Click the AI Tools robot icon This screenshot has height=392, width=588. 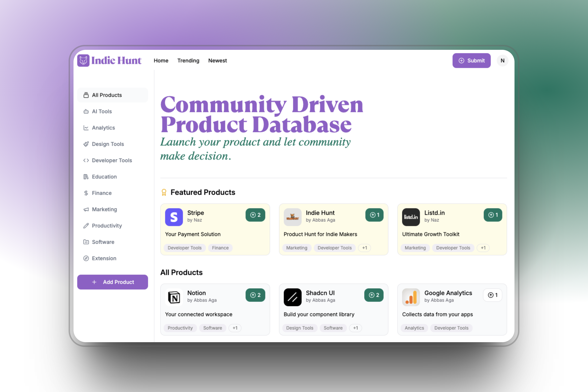point(86,111)
